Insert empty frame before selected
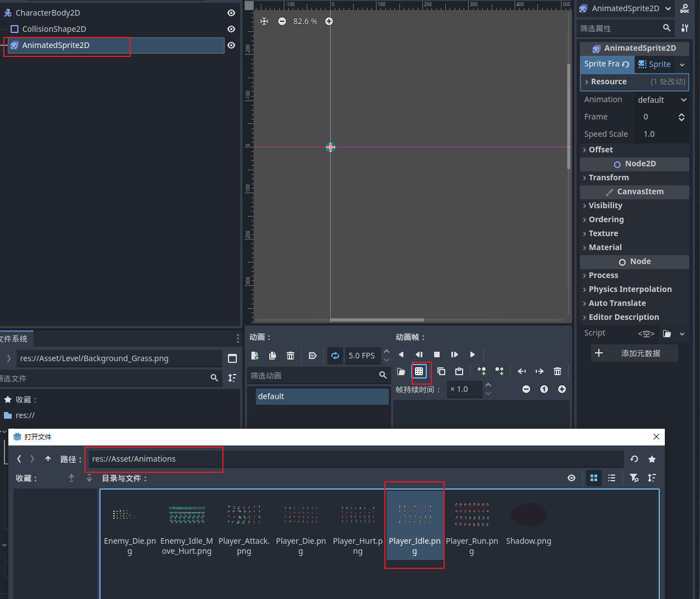The image size is (700, 599). (482, 371)
